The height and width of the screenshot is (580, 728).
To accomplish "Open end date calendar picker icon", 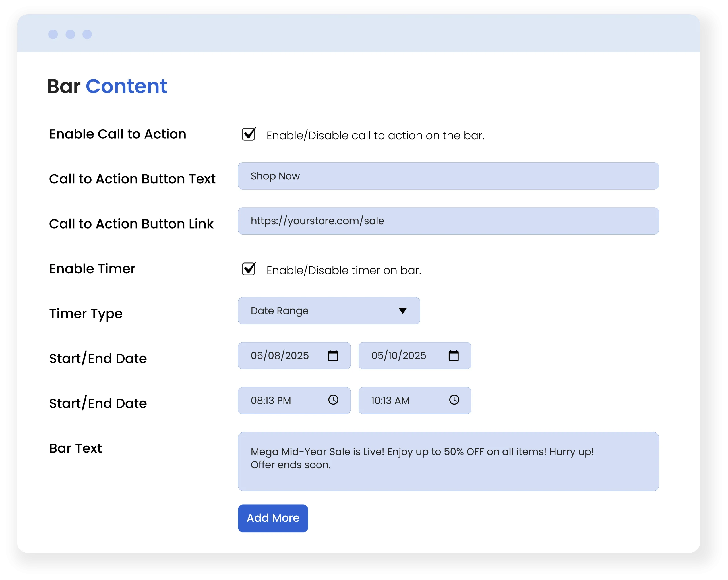I will pyautogui.click(x=454, y=355).
